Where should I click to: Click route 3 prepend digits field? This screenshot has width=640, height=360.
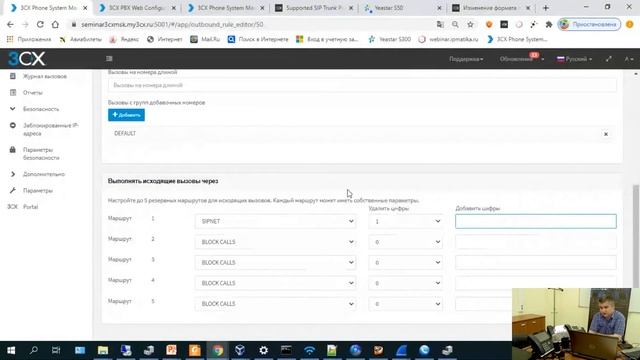pyautogui.click(x=536, y=262)
